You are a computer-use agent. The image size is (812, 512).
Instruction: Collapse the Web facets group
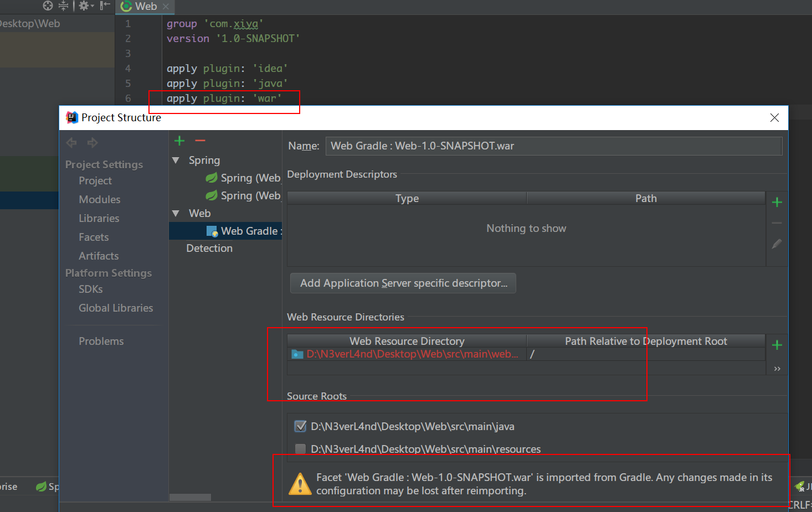click(176, 213)
